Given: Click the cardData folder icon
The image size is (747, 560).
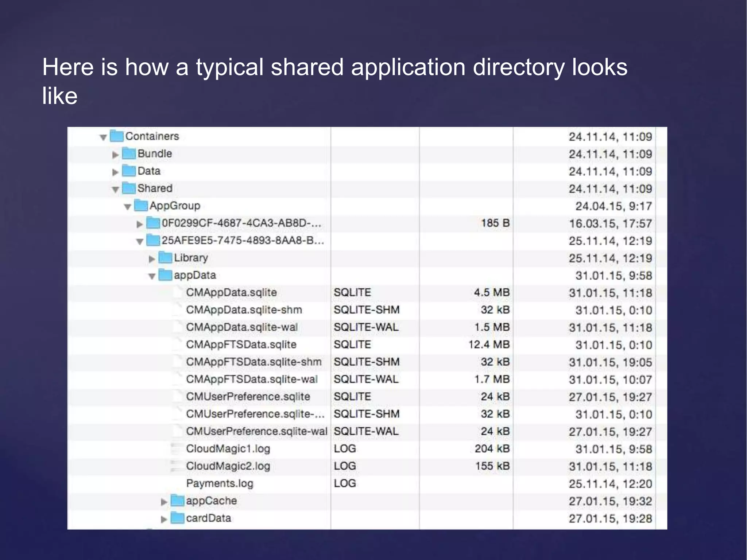Looking at the screenshot, I should click(x=177, y=518).
